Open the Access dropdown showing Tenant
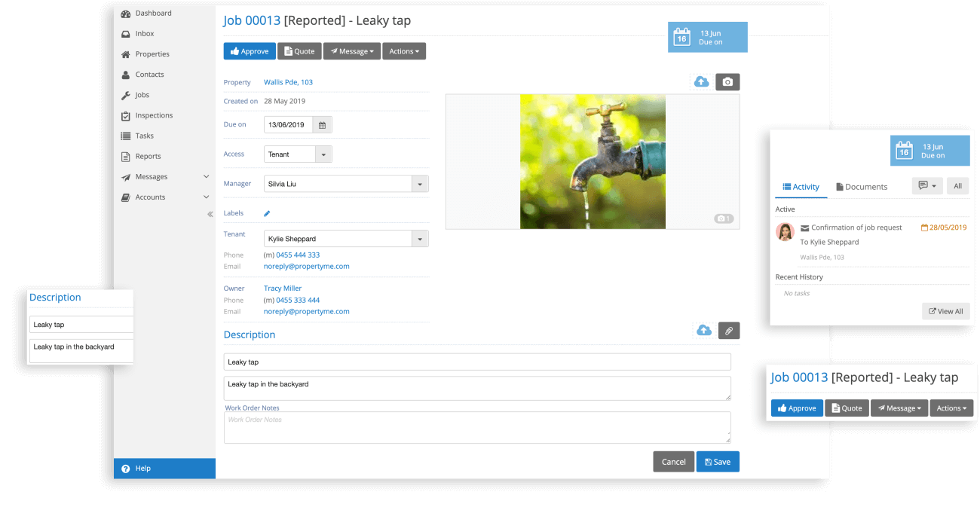The height and width of the screenshot is (507, 980). pyautogui.click(x=323, y=154)
